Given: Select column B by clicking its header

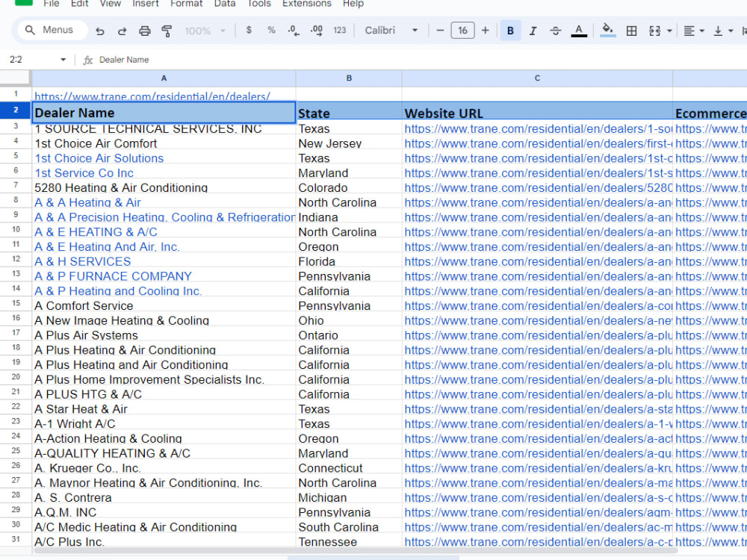Looking at the screenshot, I should click(349, 78).
